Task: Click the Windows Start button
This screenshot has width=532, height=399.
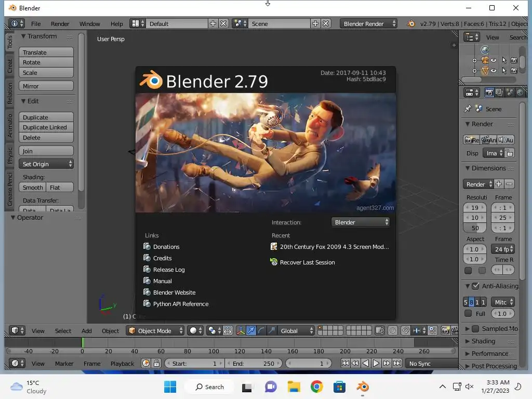Action: click(x=170, y=387)
